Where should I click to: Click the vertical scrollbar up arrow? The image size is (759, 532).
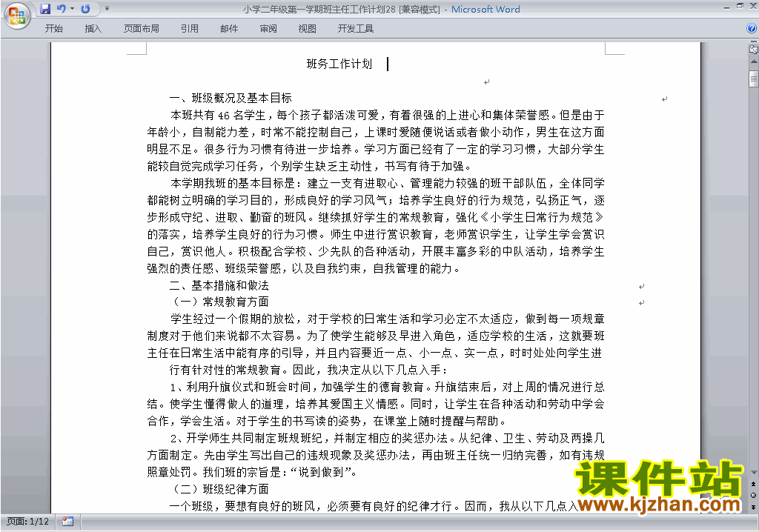(x=754, y=62)
